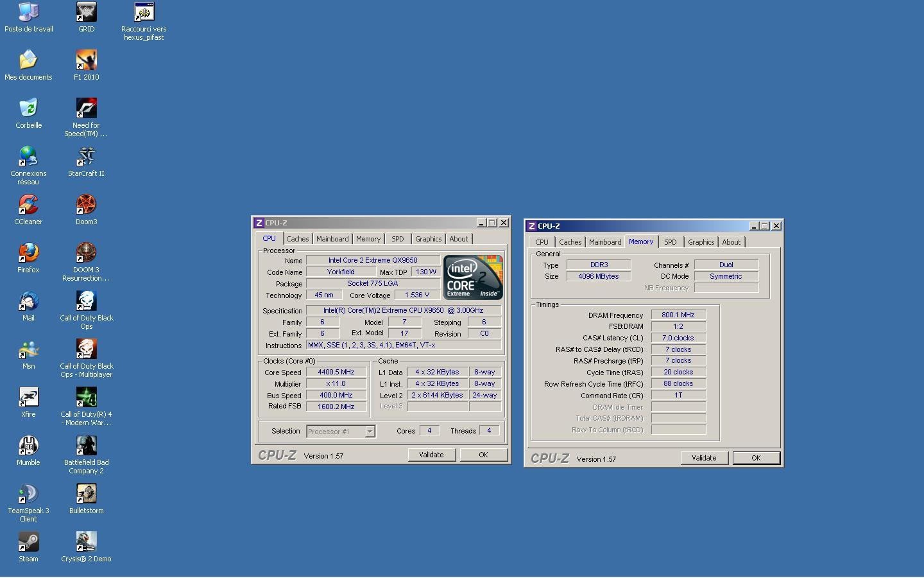Click the Code Name value Yorkfield
Screen dimensions: 924x578
coord(341,272)
